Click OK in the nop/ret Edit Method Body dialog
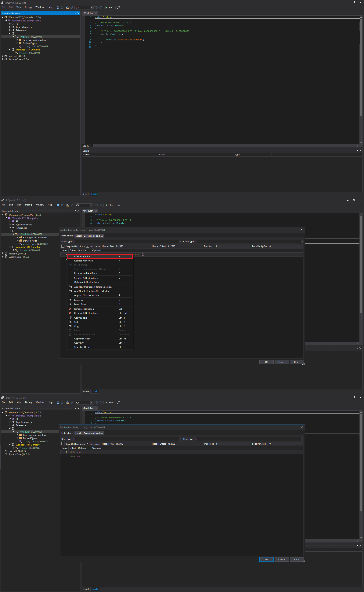This screenshot has height=592, width=364. [x=266, y=560]
